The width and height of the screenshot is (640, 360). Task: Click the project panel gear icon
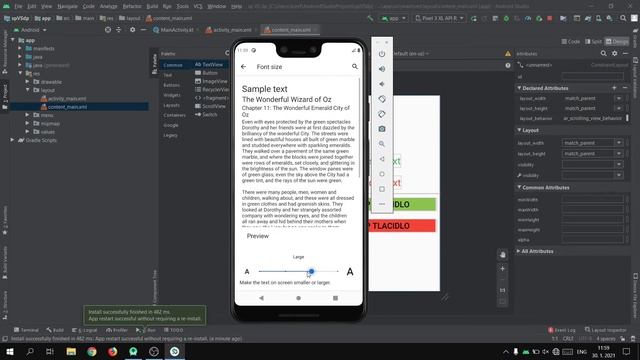click(132, 30)
